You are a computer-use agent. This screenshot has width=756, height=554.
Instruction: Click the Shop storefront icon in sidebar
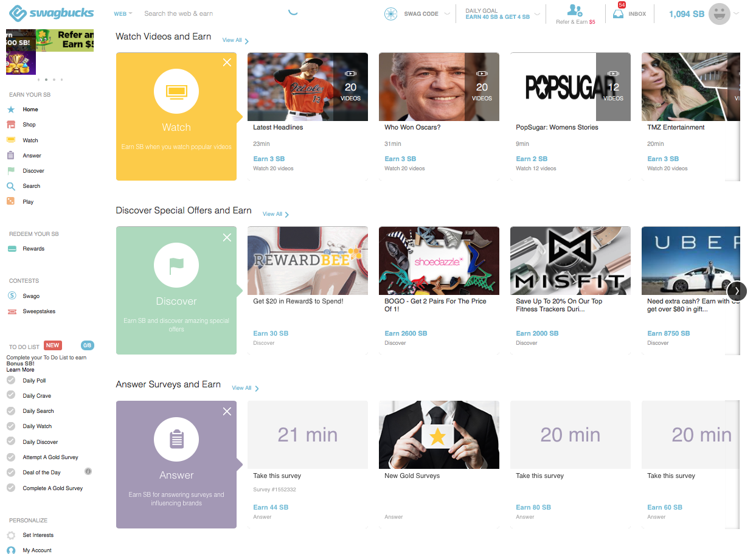coord(11,125)
